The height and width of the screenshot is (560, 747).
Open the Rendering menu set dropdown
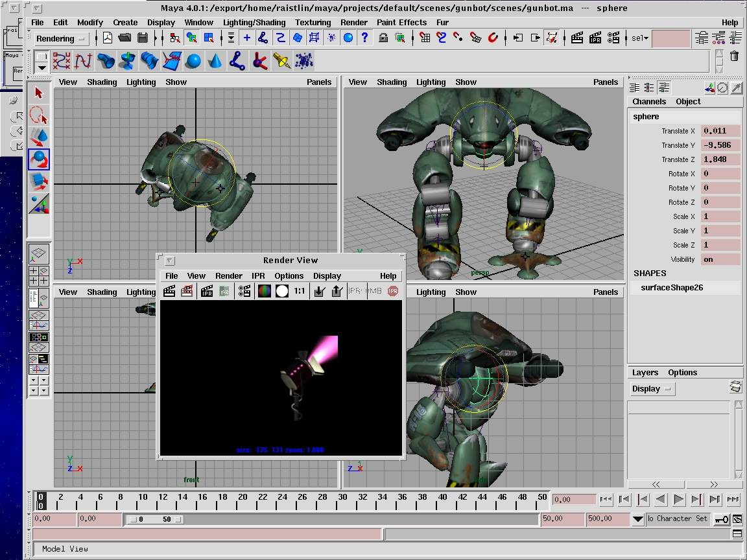point(62,39)
